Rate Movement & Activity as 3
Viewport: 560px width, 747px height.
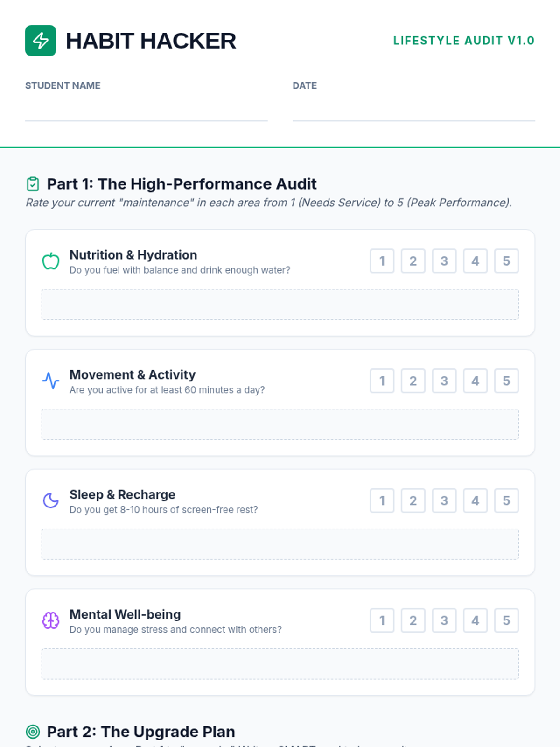444,381
